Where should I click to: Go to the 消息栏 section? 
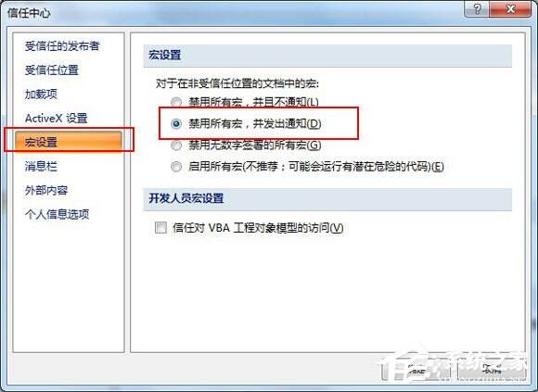tap(41, 167)
